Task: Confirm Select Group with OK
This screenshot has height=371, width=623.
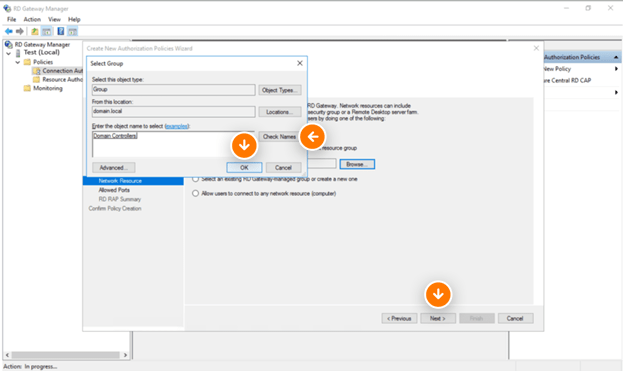Action: click(244, 168)
